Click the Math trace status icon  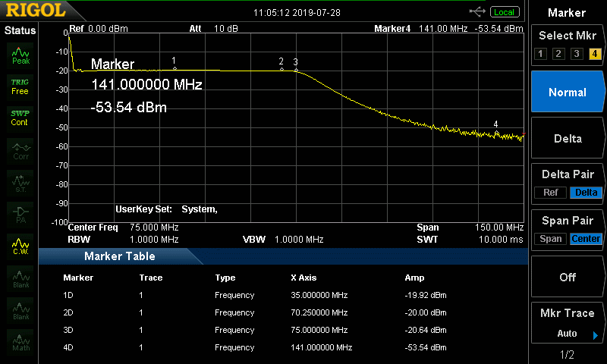[x=20, y=342]
